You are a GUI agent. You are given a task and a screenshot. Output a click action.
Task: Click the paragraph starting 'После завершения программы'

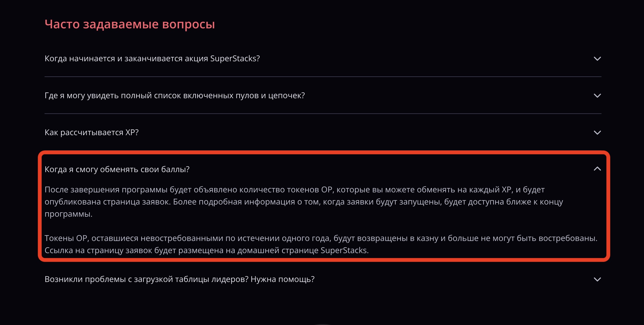click(x=304, y=202)
